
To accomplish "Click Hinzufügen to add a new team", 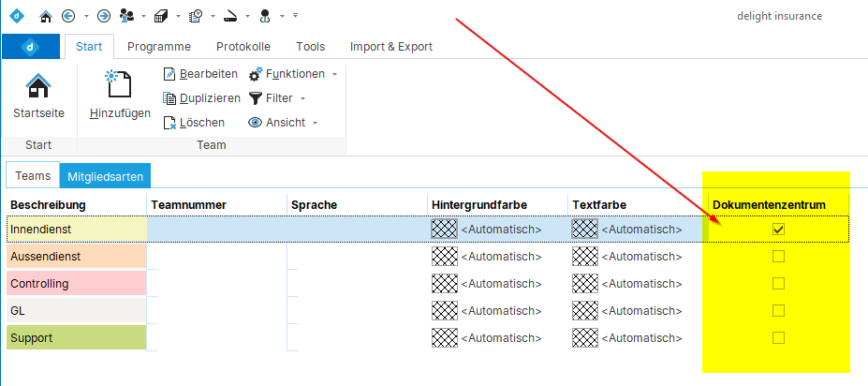I will [x=120, y=96].
